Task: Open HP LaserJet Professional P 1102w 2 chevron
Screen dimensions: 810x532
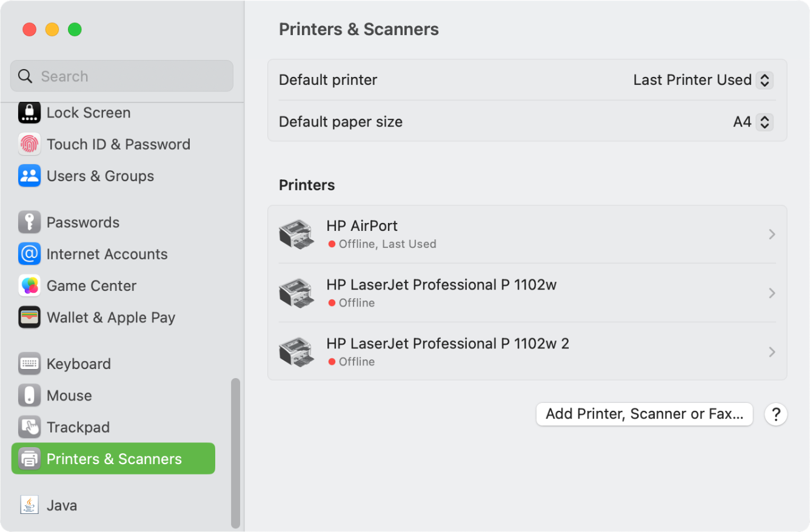Action: 772,352
